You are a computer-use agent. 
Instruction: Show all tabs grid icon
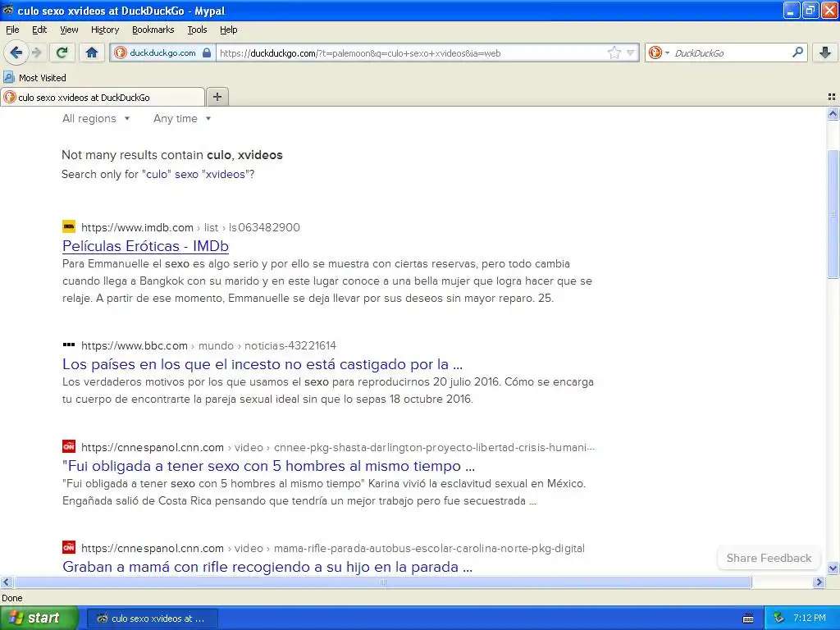tap(832, 97)
